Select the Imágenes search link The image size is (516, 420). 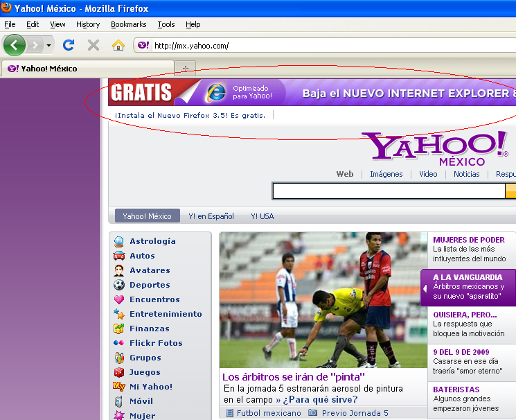pyautogui.click(x=386, y=174)
